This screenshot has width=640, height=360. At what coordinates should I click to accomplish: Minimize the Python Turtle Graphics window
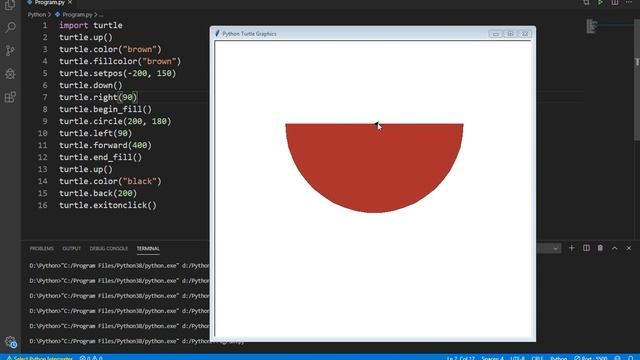coord(496,34)
